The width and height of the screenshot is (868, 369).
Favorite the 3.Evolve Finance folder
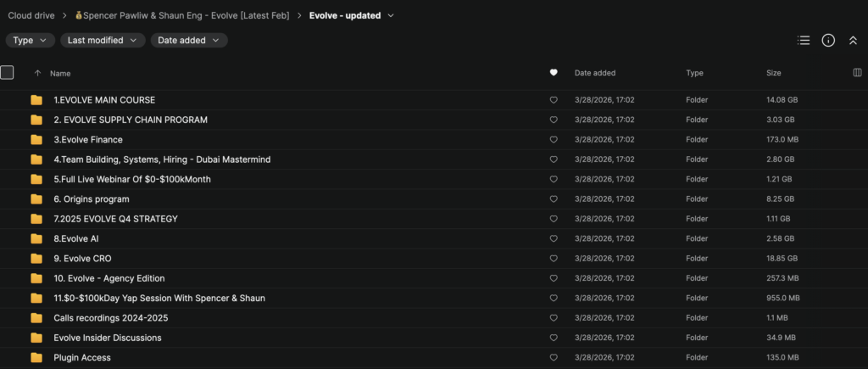pos(554,140)
